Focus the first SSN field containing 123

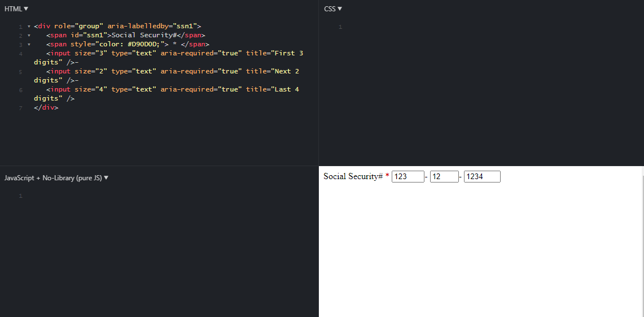pyautogui.click(x=408, y=177)
